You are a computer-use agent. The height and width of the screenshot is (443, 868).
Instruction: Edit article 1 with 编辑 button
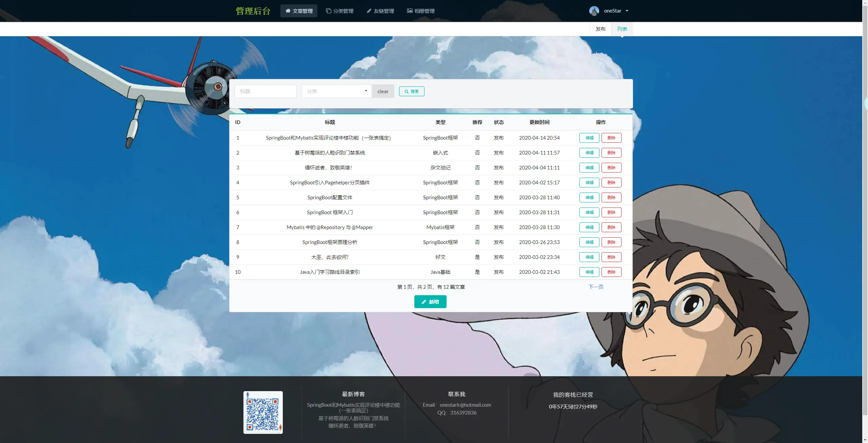coord(589,138)
